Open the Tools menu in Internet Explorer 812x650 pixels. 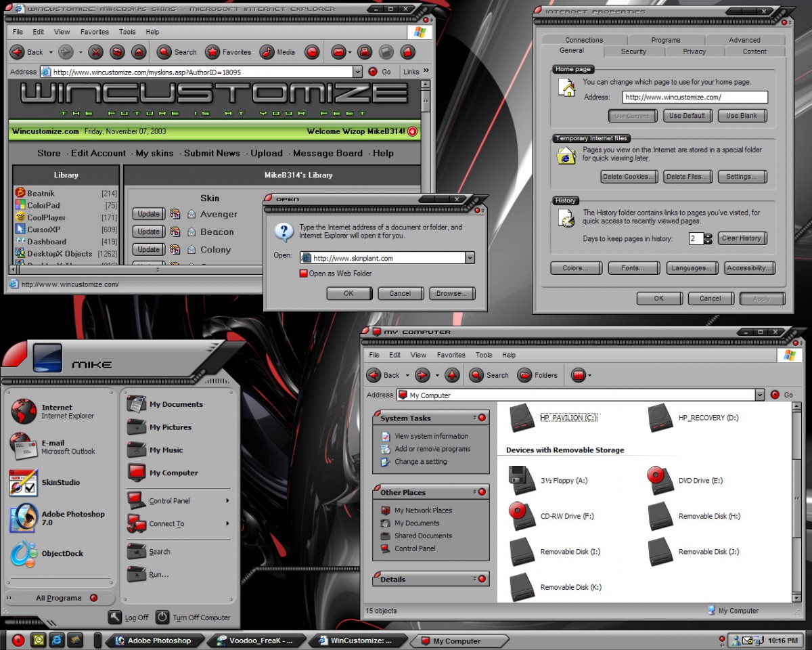point(127,32)
